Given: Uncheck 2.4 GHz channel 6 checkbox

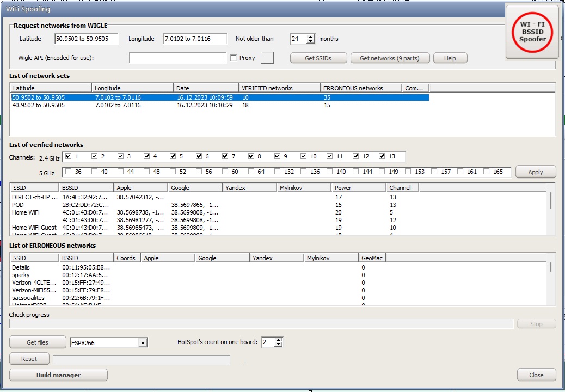Looking at the screenshot, I should pos(199,157).
